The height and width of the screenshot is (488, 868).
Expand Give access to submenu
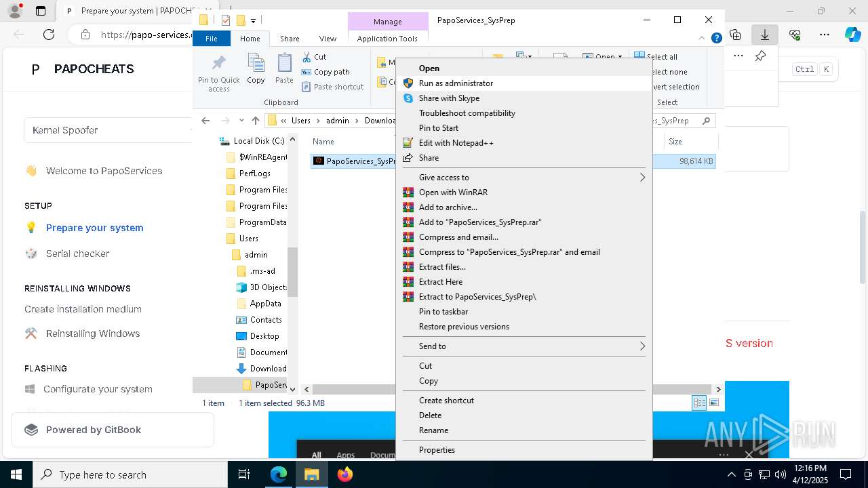point(524,177)
